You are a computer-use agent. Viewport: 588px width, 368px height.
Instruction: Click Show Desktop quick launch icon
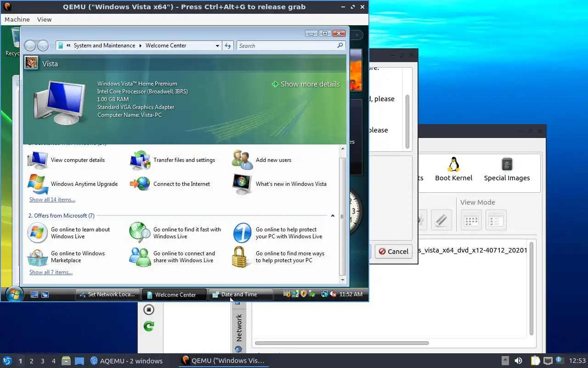(34, 294)
